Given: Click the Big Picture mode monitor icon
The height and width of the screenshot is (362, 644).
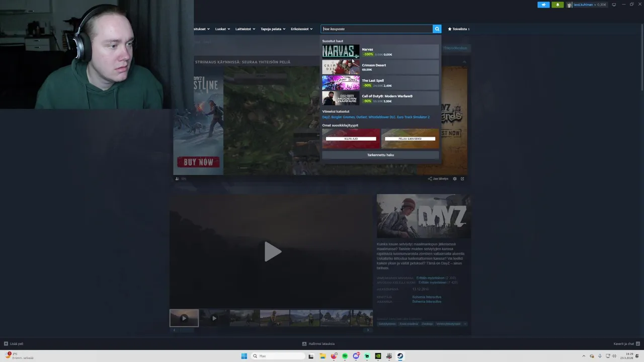Looking at the screenshot, I should (614, 5).
